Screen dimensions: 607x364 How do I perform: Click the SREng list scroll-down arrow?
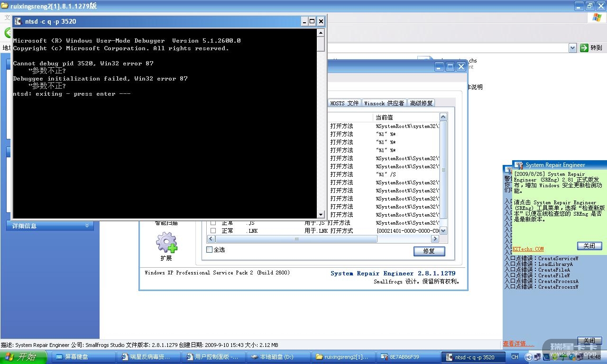(x=443, y=231)
